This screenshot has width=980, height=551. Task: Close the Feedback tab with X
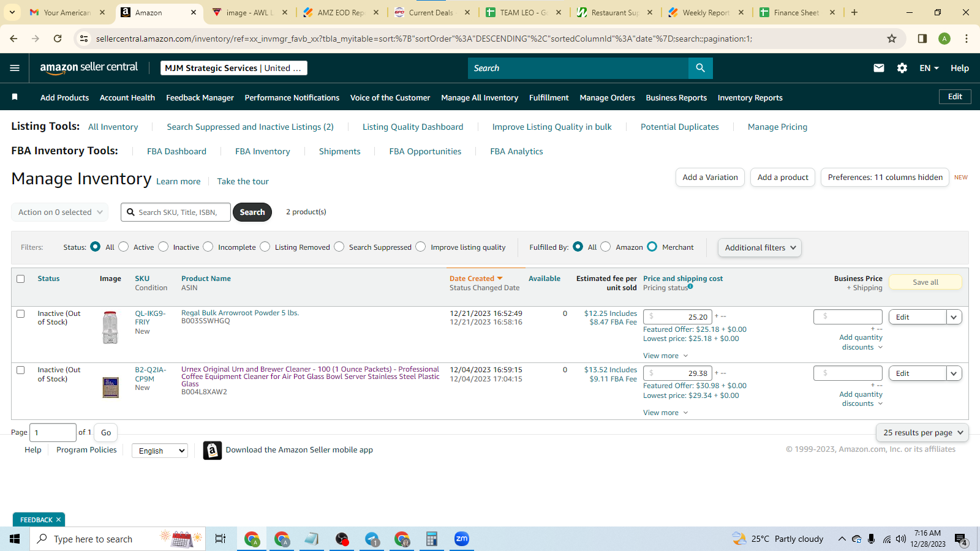coord(58,520)
